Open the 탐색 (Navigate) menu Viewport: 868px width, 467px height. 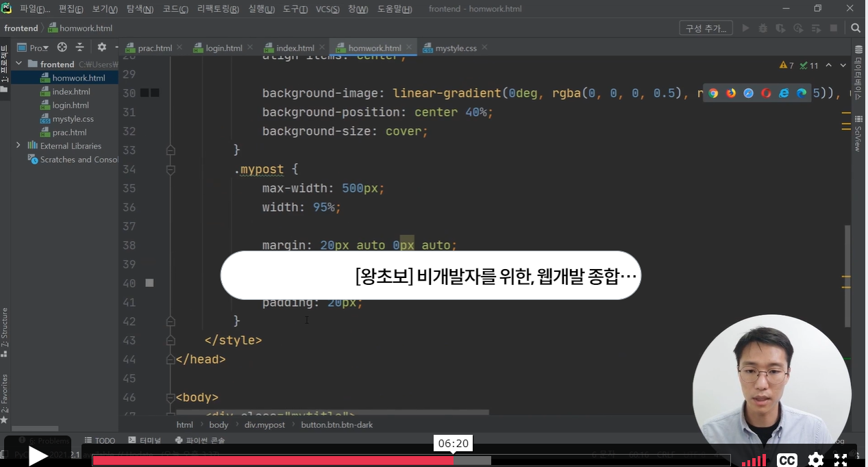(x=140, y=9)
